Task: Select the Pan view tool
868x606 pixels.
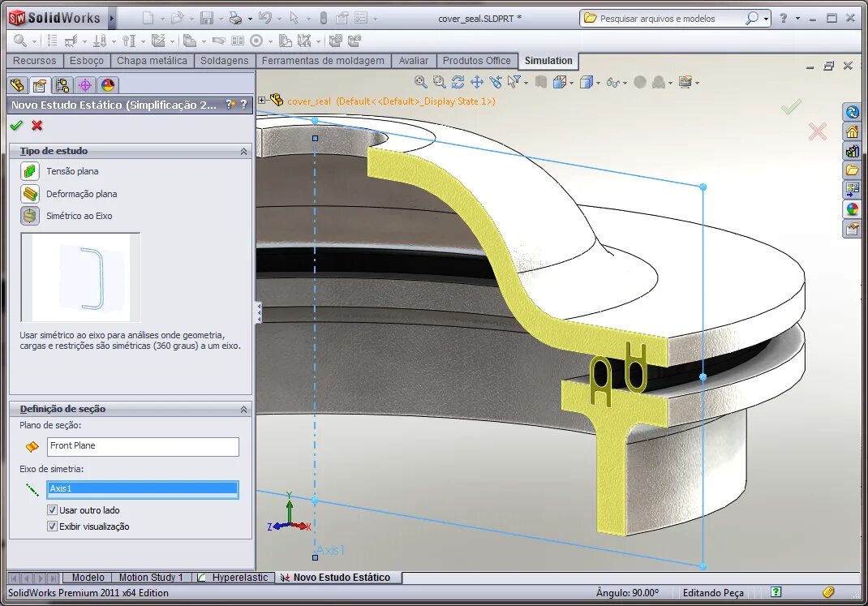Action: (477, 82)
